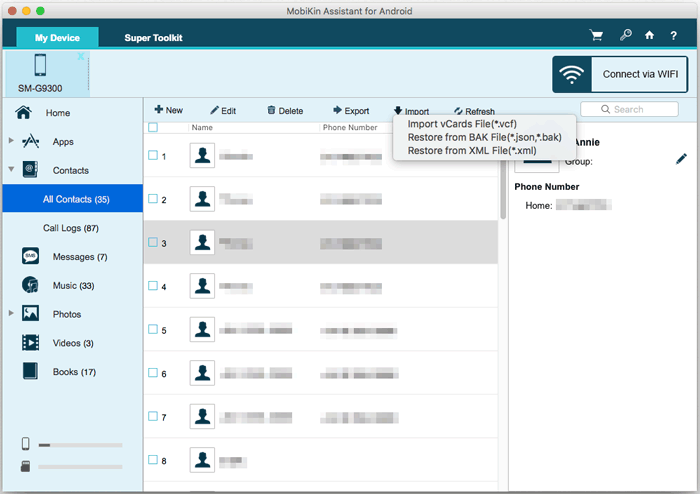Click the Contacts book icon
The image size is (700, 494).
[x=30, y=170]
